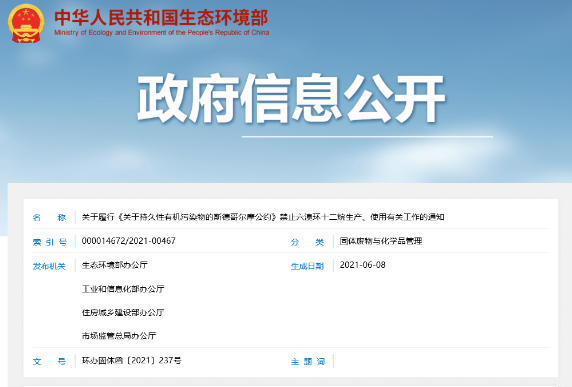The height and width of the screenshot is (387, 572).
Task: Select the 文号 field label
Action: pyautogui.click(x=49, y=361)
